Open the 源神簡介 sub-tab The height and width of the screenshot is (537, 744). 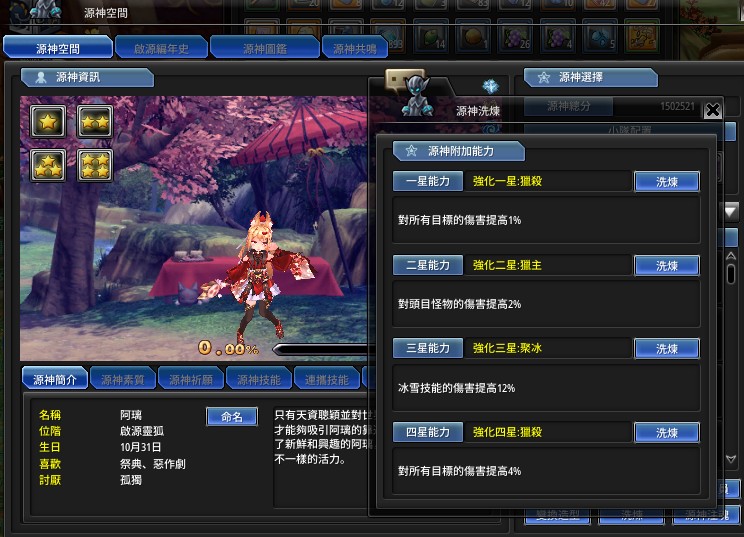55,379
